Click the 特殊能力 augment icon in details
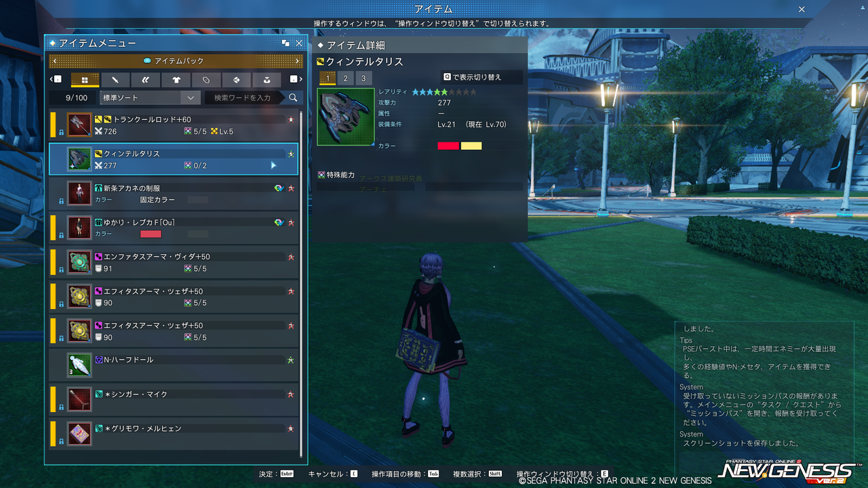This screenshot has height=488, width=868. (321, 174)
